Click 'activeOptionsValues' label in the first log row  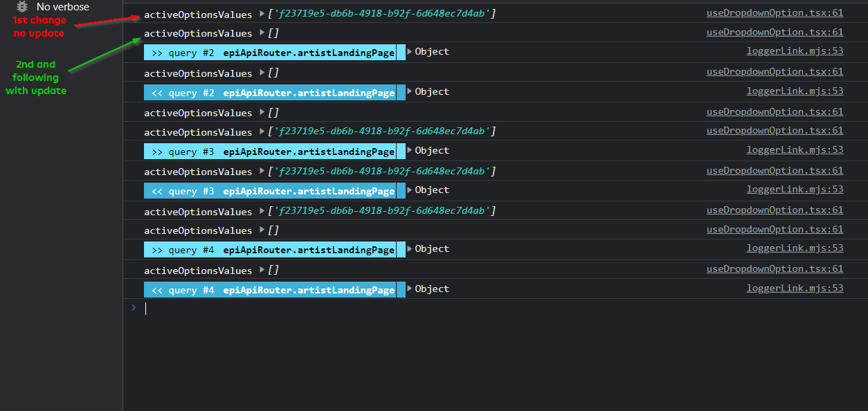(x=198, y=15)
